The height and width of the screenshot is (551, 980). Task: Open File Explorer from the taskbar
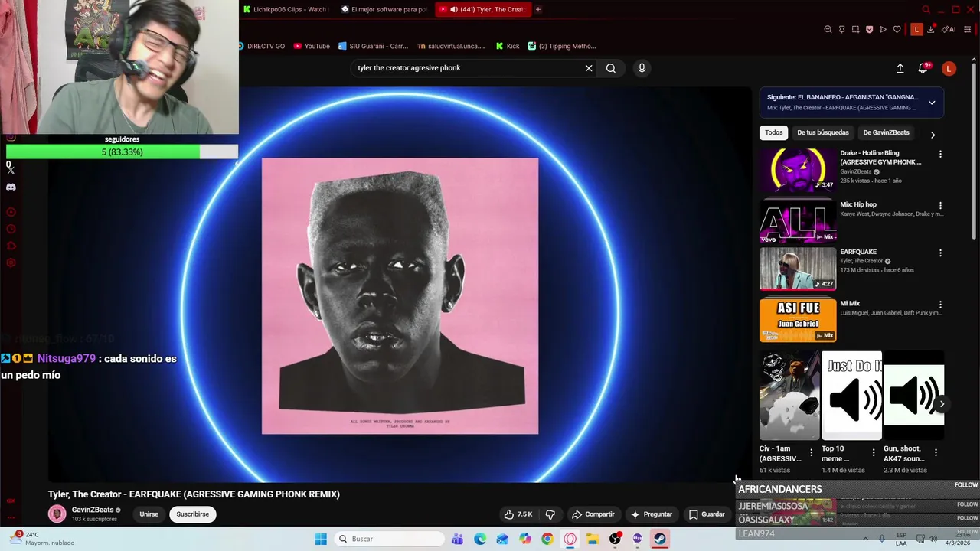pyautogui.click(x=593, y=539)
